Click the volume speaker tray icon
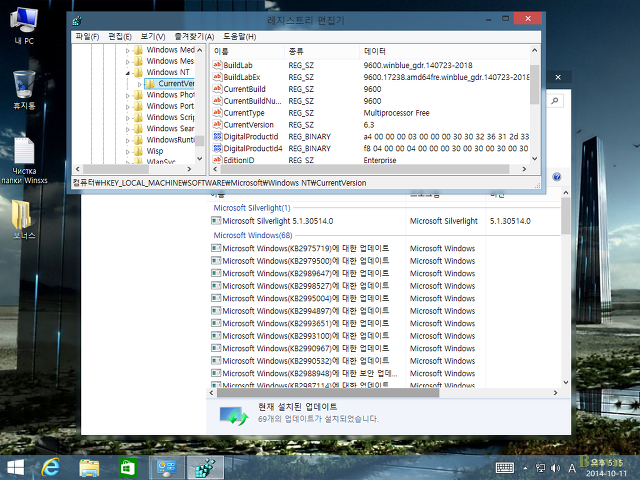Viewport: 640px width, 480px height. click(x=555, y=469)
